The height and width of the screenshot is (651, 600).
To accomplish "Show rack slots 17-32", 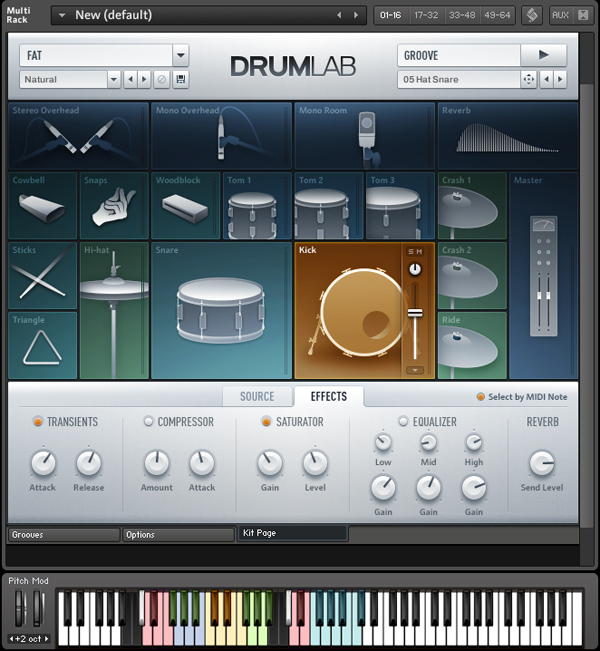I will point(426,15).
